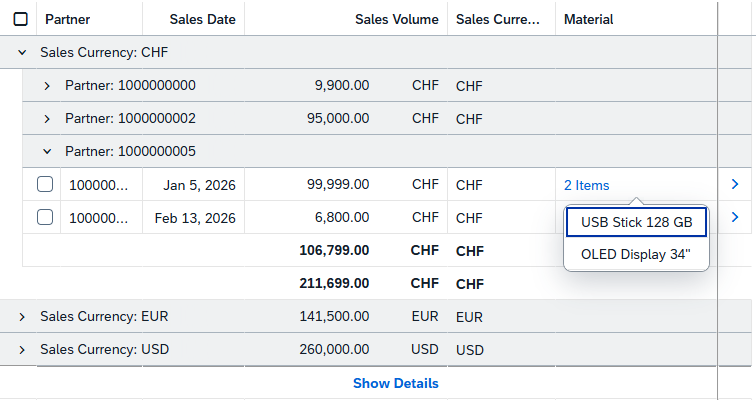Click the truncated Sales Currency column header
The image size is (756, 400).
coord(498,19)
